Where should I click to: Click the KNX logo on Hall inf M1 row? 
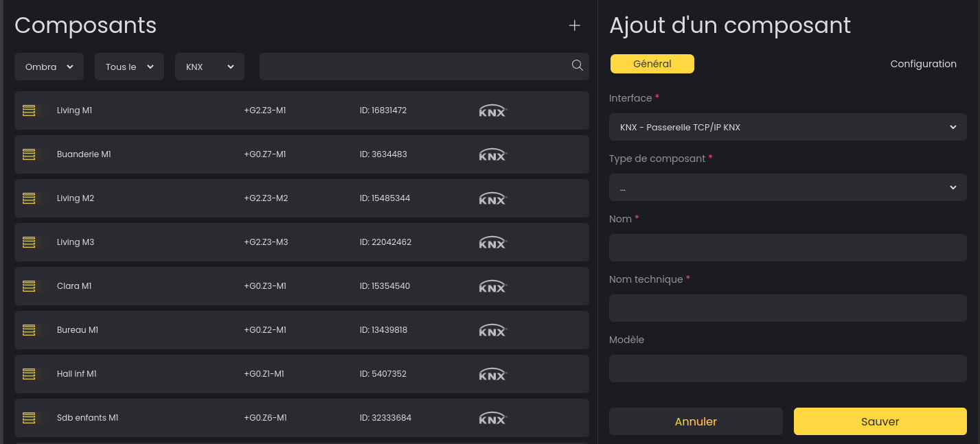click(x=492, y=374)
